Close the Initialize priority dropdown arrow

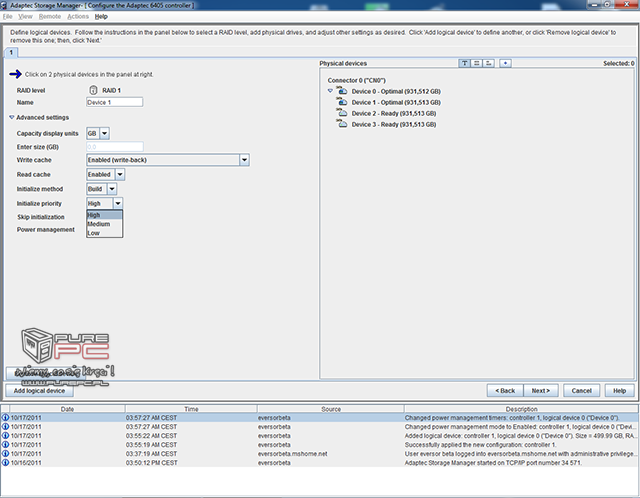coord(118,203)
